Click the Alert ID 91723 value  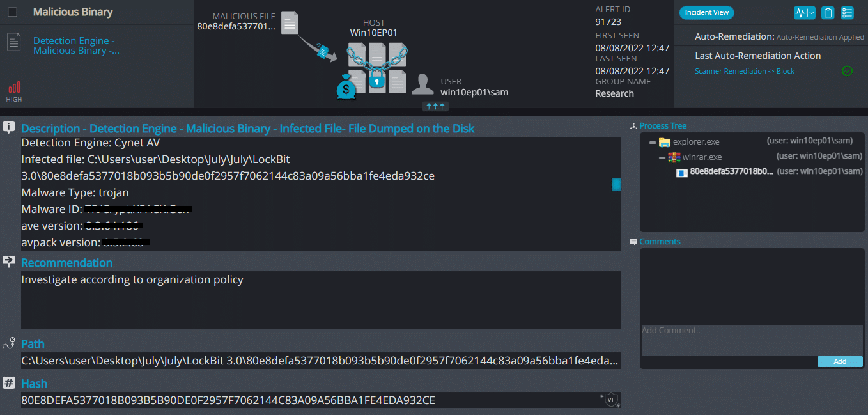coord(608,22)
